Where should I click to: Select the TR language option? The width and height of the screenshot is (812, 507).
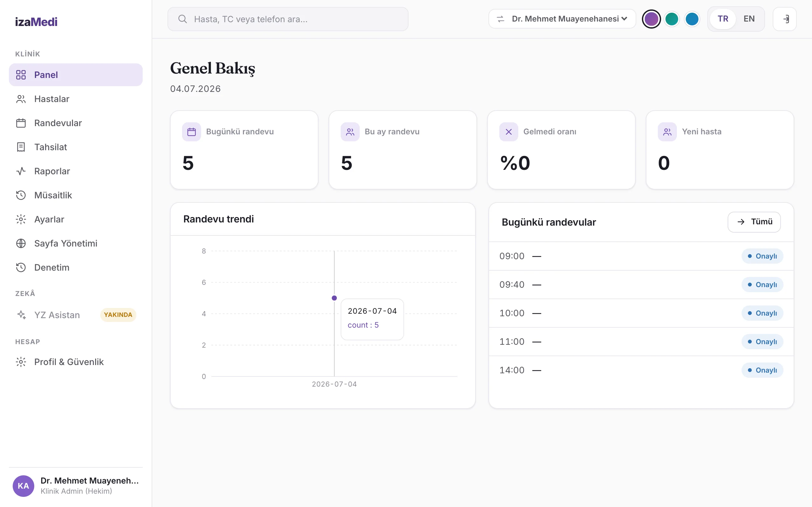pos(723,19)
